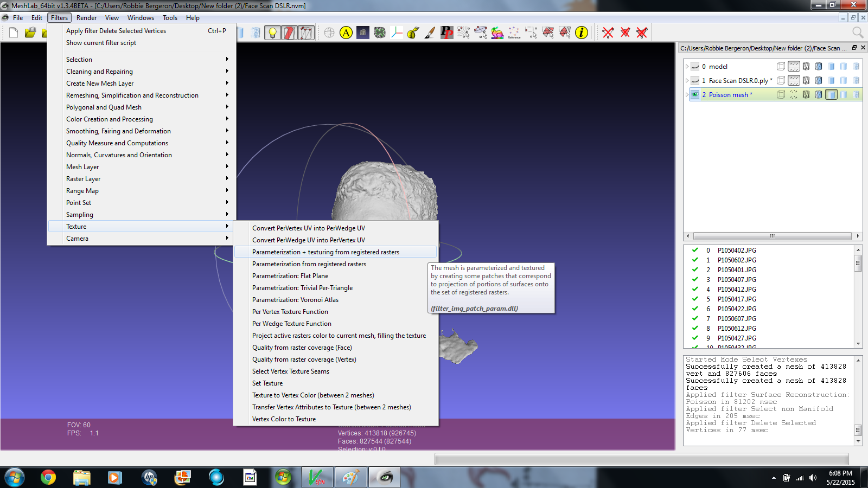Click the Open folder icon
The image size is (868, 488).
(30, 33)
